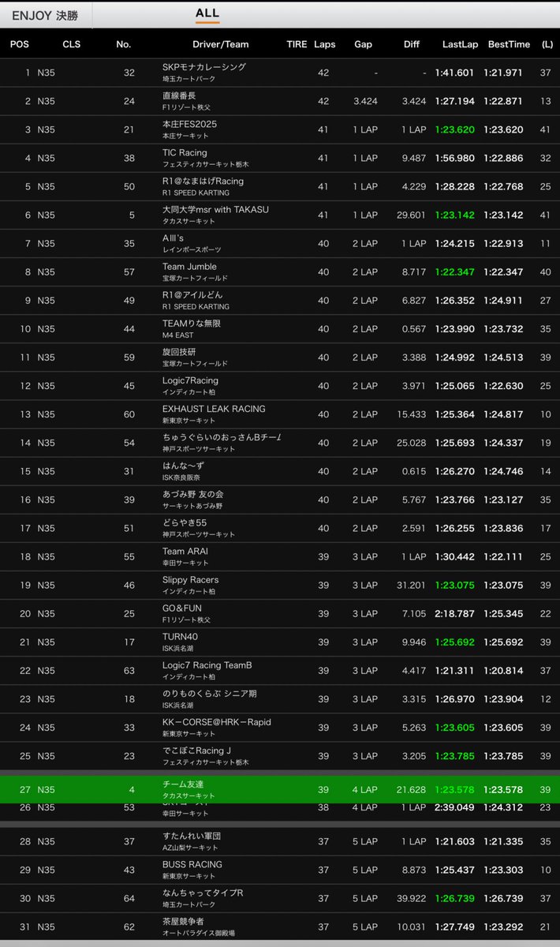Click best time 1:20.814

pos(503,670)
